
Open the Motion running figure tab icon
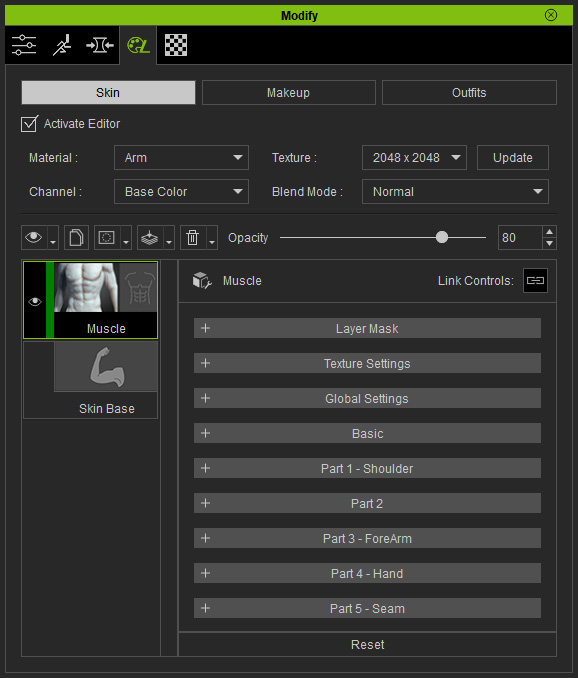(62, 45)
